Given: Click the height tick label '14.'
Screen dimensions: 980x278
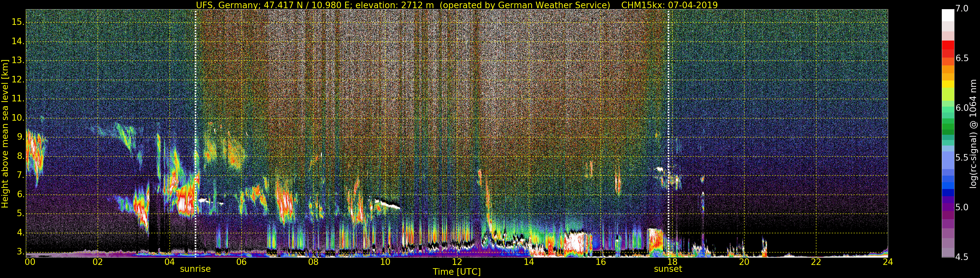Looking at the screenshot, I should pos(18,42).
